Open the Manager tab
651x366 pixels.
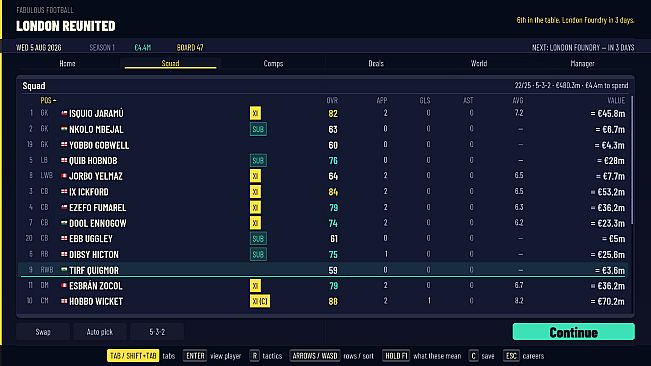coord(582,63)
